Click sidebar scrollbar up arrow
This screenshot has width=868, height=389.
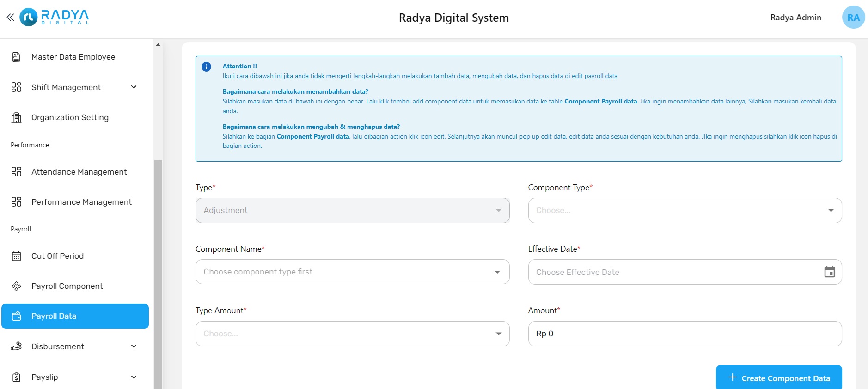[158, 45]
